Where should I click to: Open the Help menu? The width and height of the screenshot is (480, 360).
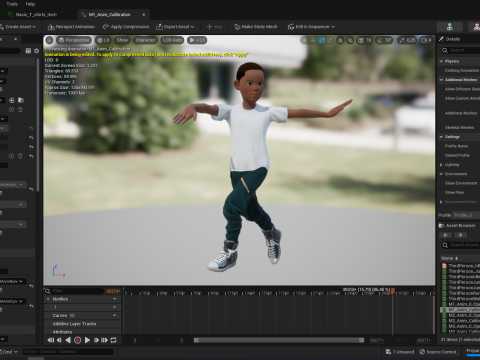(x=30, y=4)
